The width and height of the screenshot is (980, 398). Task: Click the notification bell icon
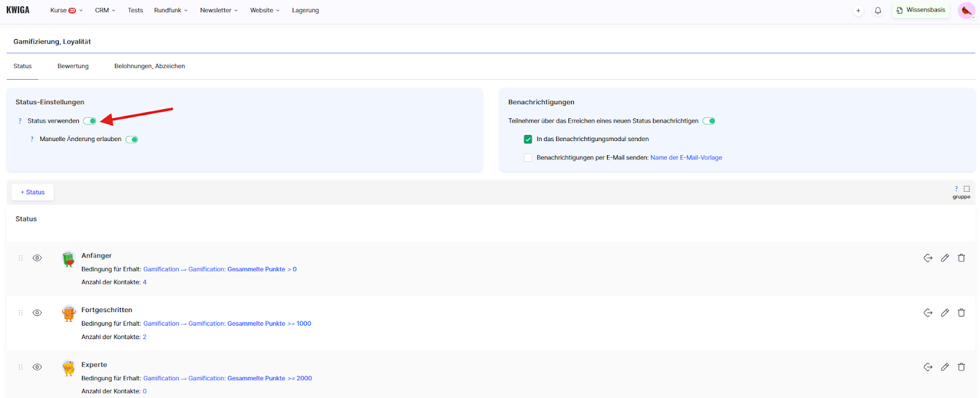tap(878, 10)
